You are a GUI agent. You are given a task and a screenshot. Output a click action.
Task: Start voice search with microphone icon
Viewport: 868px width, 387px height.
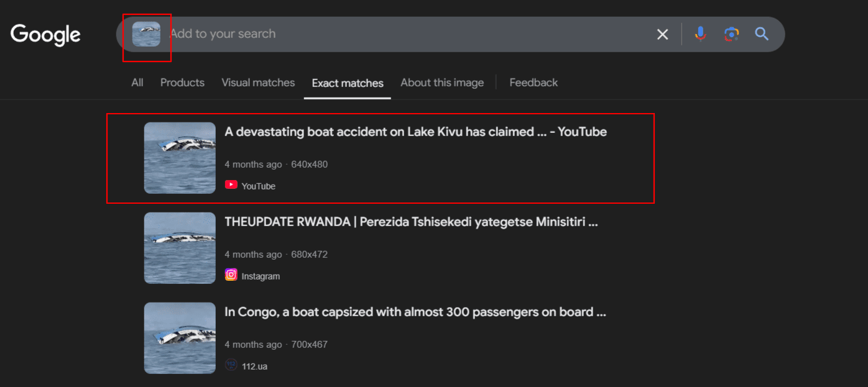click(x=701, y=34)
